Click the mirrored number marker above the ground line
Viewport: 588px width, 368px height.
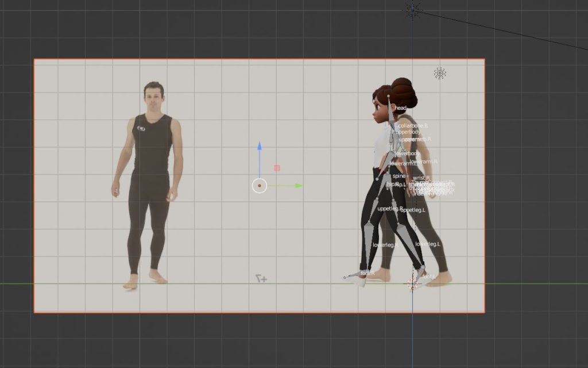262,278
